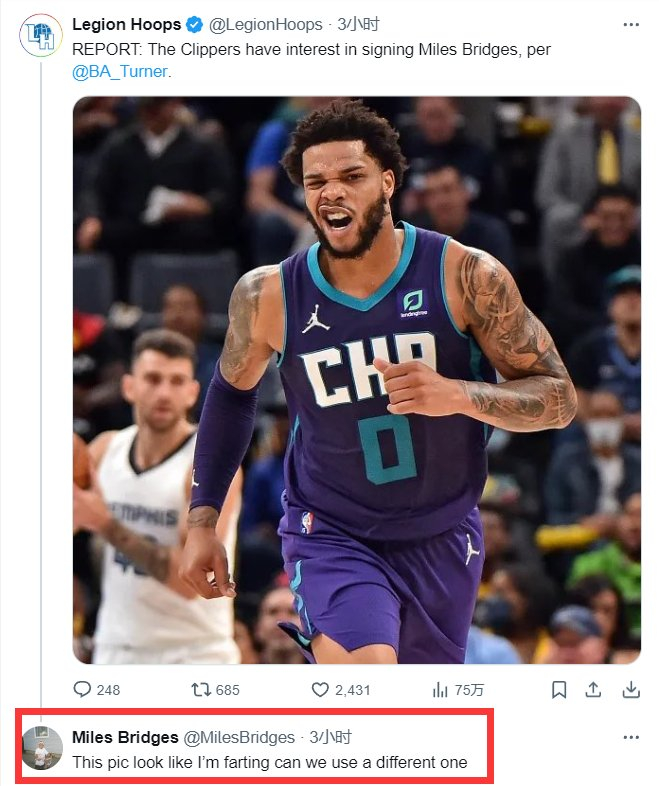659x786 pixels.
Task: Click the Legion Hoops display name
Action: [127, 24]
